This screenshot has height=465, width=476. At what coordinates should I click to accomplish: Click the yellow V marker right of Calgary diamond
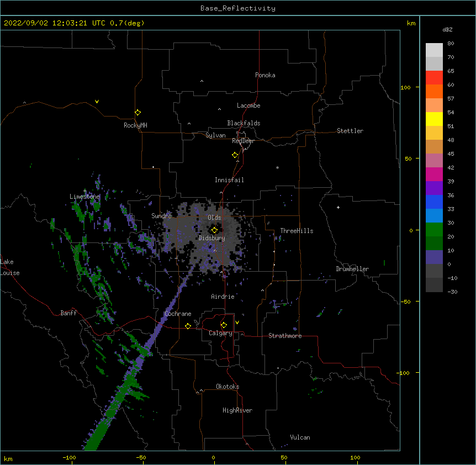point(237,323)
